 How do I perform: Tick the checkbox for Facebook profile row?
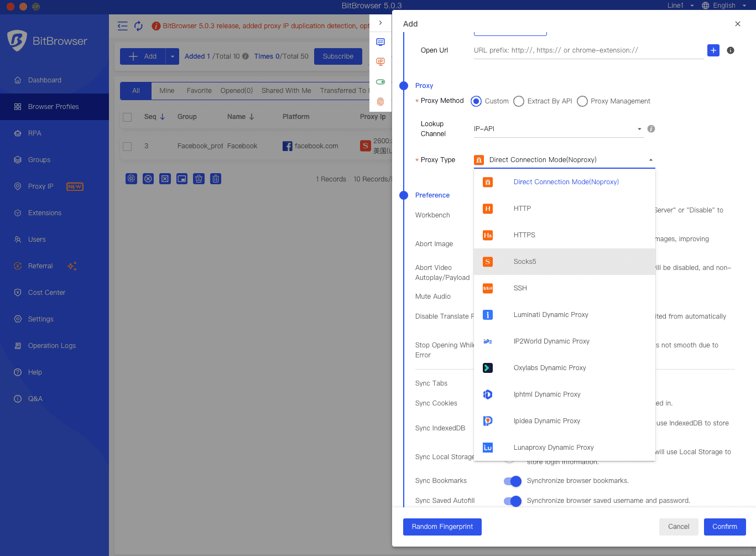pos(127,146)
